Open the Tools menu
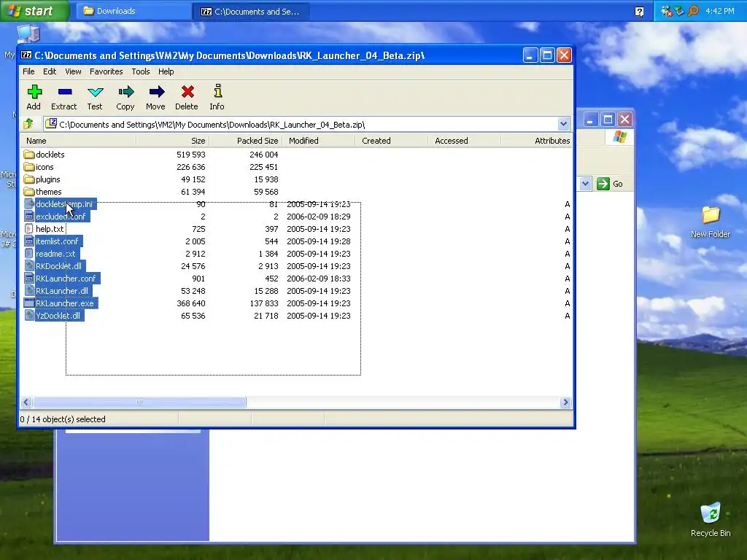The image size is (747, 560). click(x=141, y=71)
